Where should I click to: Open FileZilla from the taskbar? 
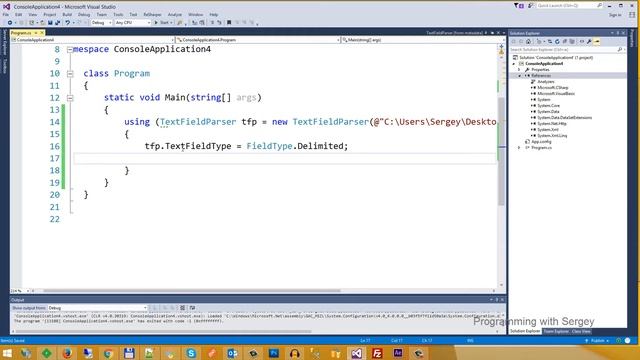point(377,353)
